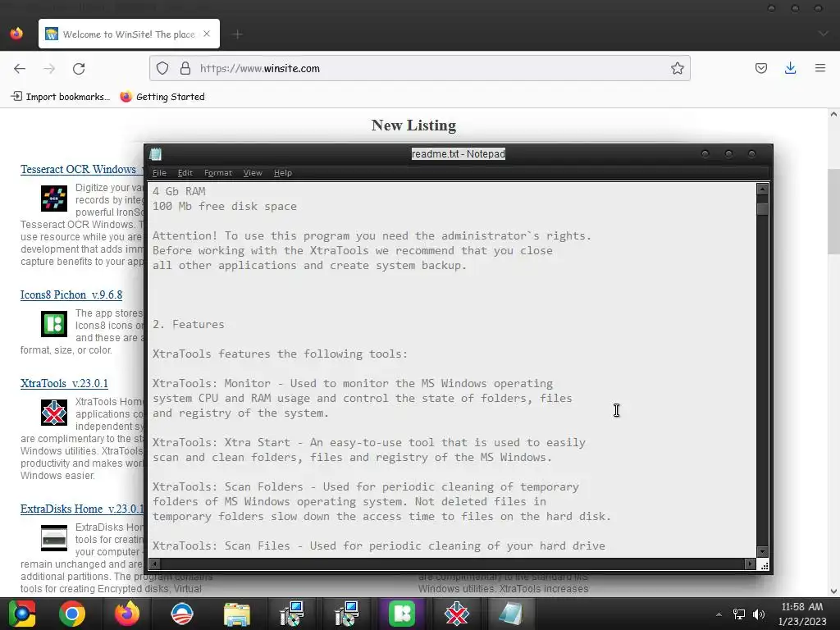Go forward in Firefox
The height and width of the screenshot is (630, 840).
tap(49, 69)
